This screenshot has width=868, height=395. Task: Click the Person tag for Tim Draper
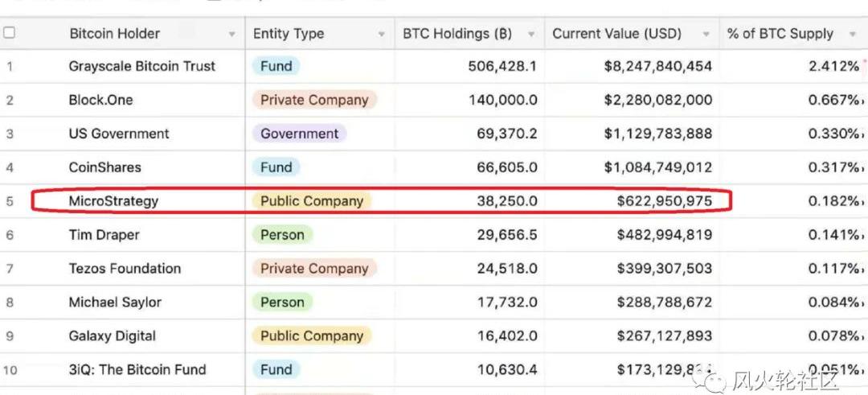(282, 235)
